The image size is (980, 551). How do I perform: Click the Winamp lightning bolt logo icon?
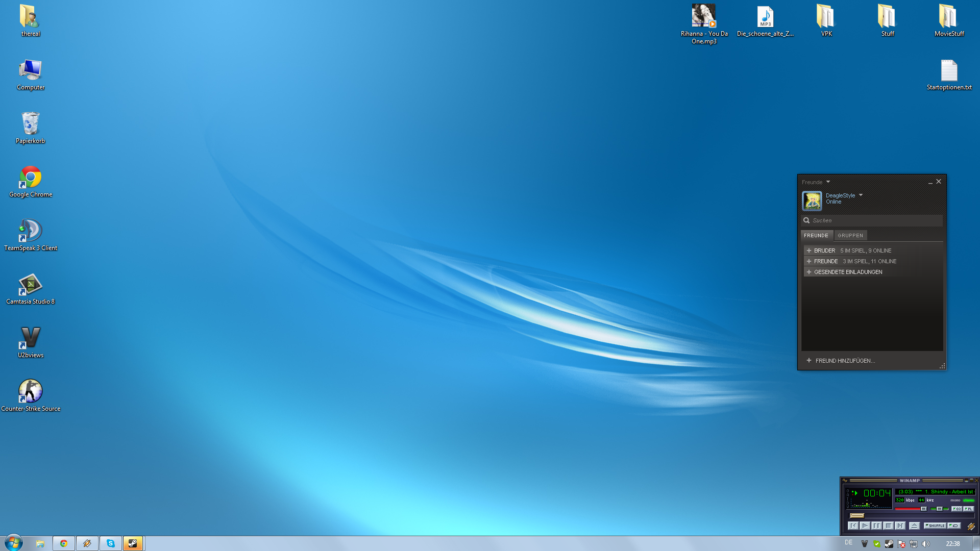[x=970, y=526]
